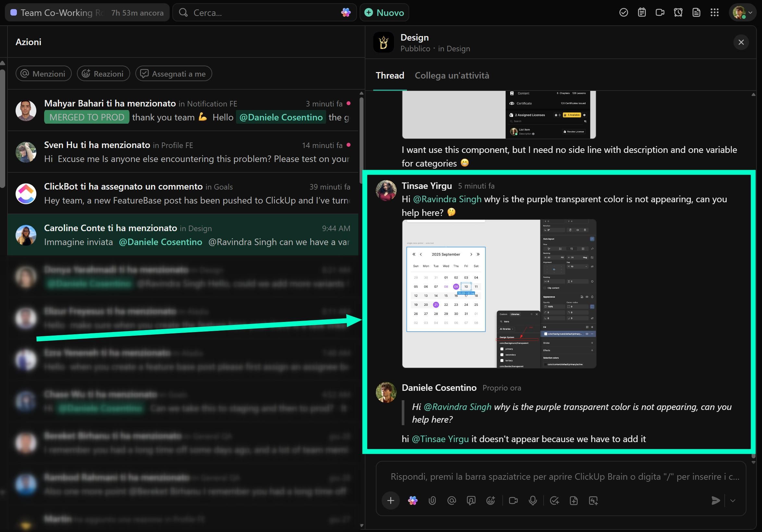Click the add document icon in reply toolbar
Screen dimensions: 762x532
[x=574, y=501]
